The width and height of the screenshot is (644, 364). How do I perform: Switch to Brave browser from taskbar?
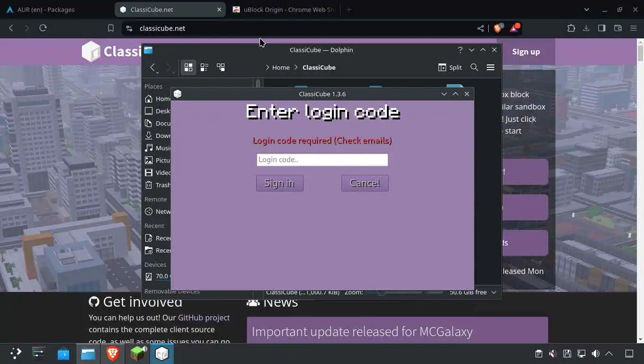coord(113,354)
